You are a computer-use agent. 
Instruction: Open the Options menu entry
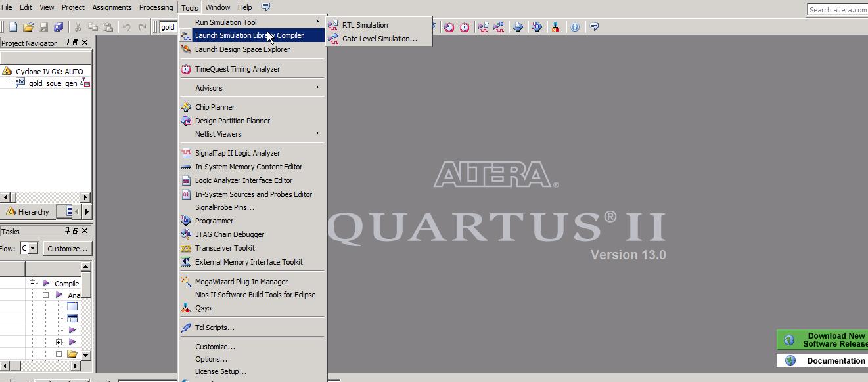tap(252, 359)
